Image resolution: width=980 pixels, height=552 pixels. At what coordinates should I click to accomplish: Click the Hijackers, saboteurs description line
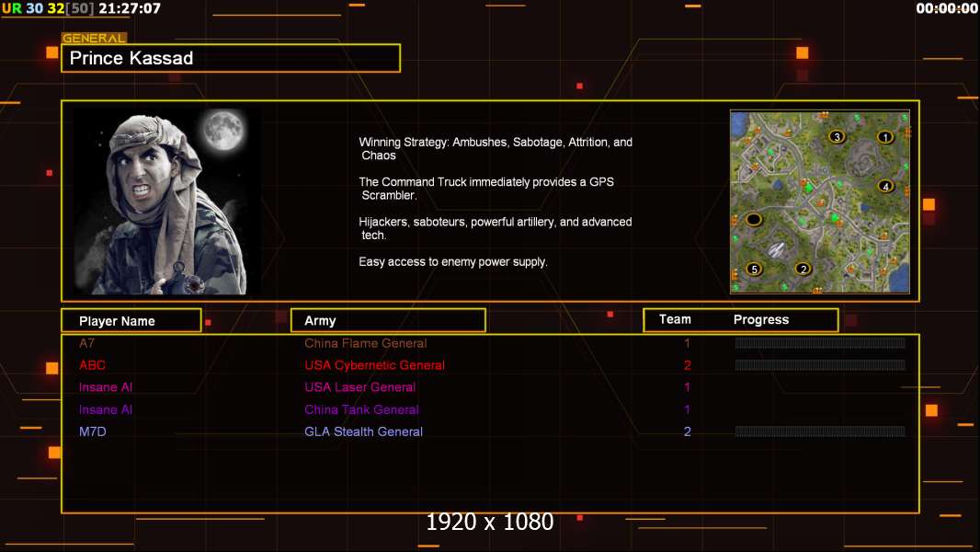[x=495, y=228]
